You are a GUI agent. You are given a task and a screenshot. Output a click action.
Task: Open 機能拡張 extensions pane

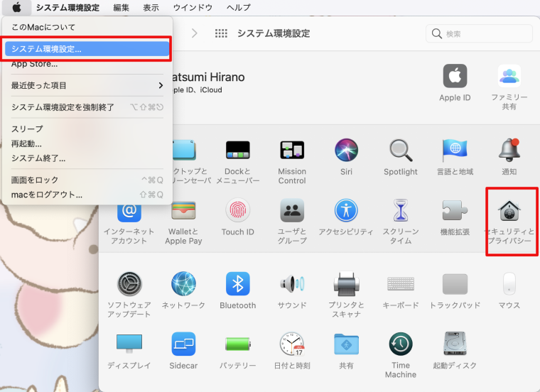point(455,217)
